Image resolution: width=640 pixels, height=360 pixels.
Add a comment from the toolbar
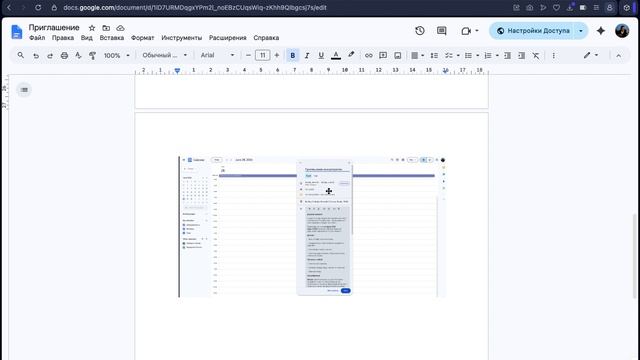pyautogui.click(x=383, y=56)
